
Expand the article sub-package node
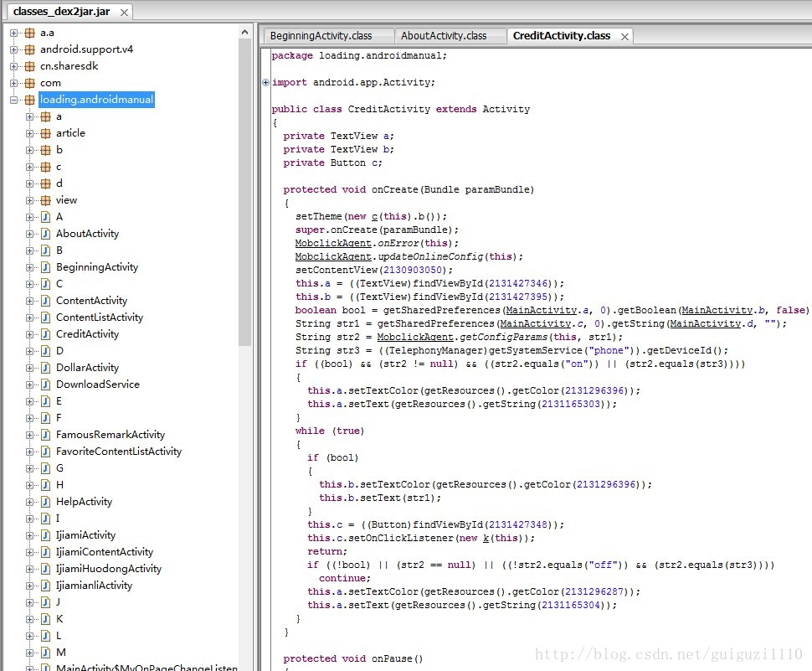click(x=30, y=133)
